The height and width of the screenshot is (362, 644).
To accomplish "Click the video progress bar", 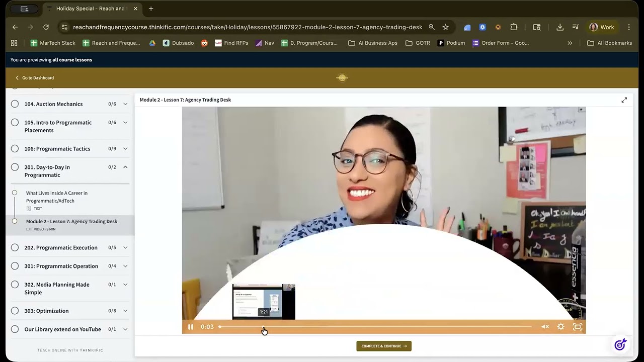I will pyautogui.click(x=375, y=327).
